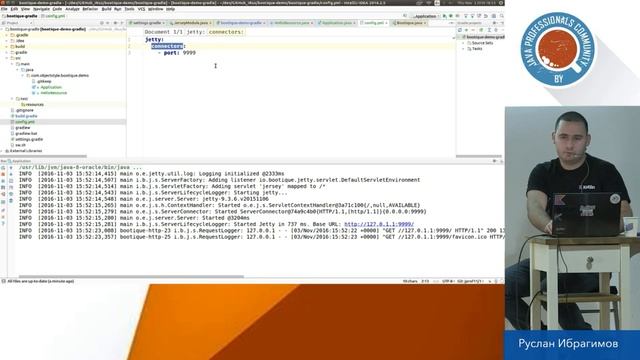This screenshot has width=640, height=360.
Task: Collapse the src folder in tree
Action: 7,58
